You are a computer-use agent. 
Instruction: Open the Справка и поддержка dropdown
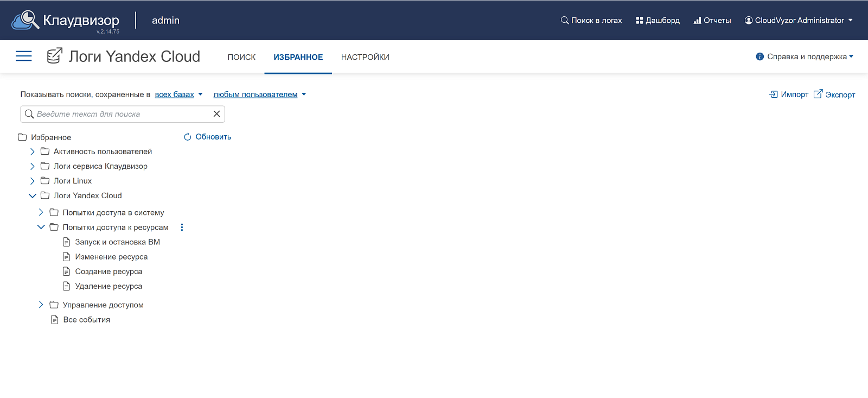click(x=805, y=56)
